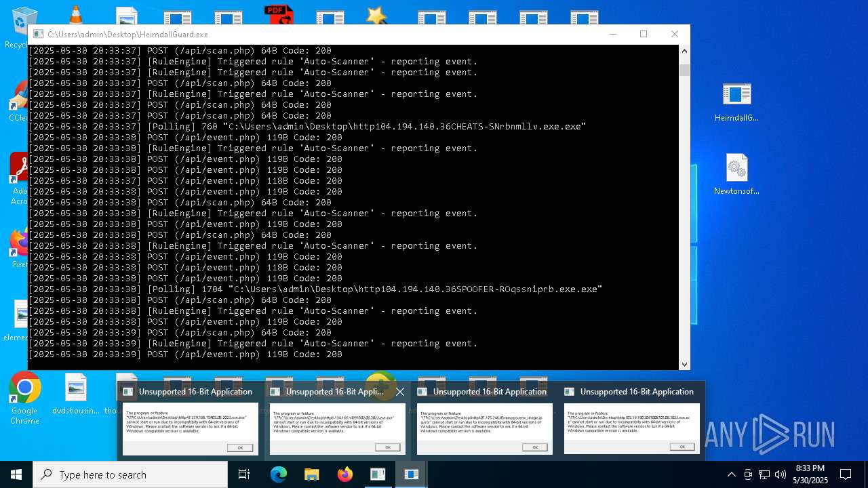Select the Newtonsof... desktop file icon
Viewport: 868px width, 488px height.
pos(736,175)
